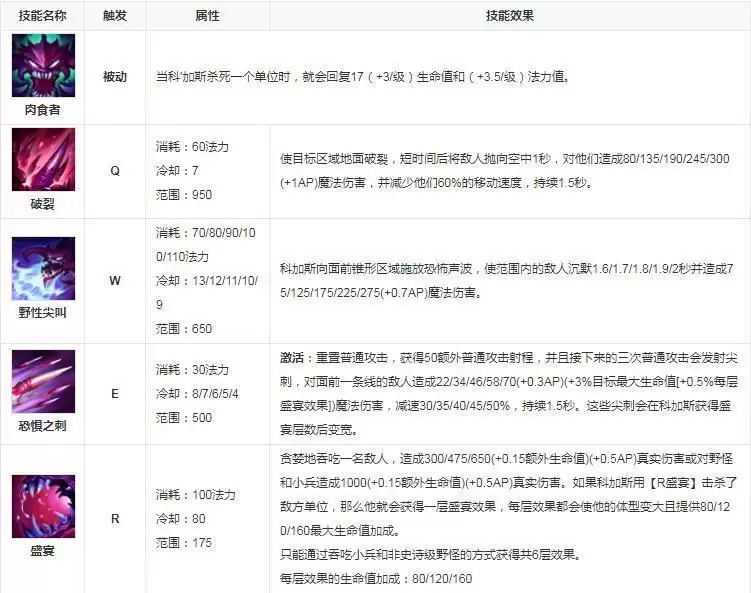Click the line 每层效果的生命值加成：80/120/160
This screenshot has height=593, width=751.
376,579
